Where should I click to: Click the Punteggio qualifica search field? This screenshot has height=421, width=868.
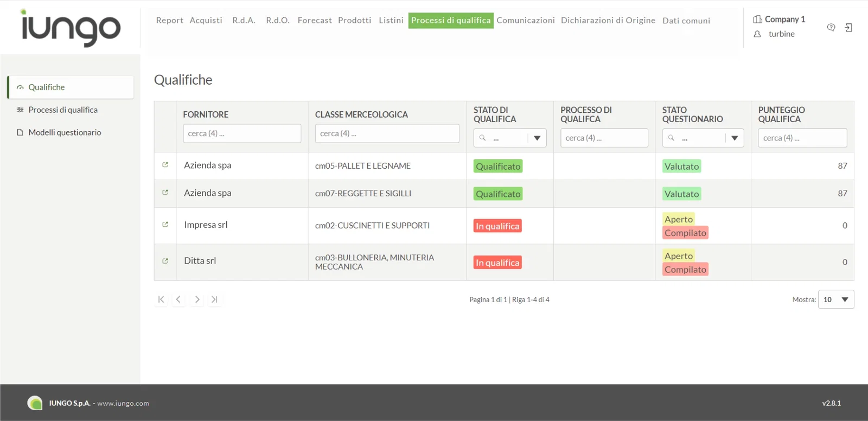[x=802, y=138]
